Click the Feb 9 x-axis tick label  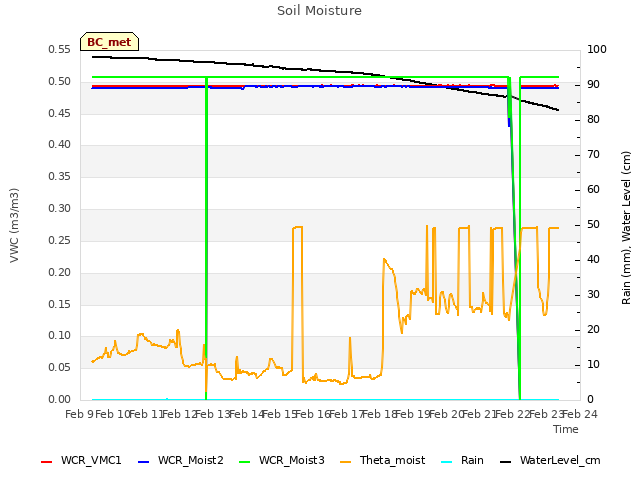click(80, 414)
